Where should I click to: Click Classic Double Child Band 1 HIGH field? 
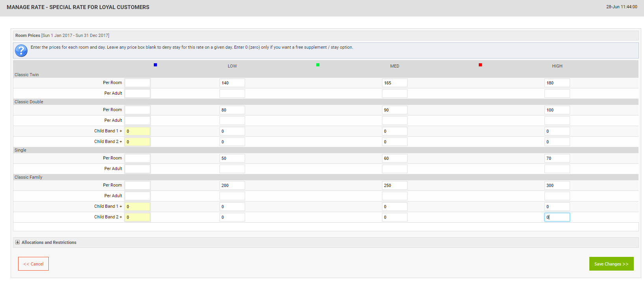tap(557, 131)
